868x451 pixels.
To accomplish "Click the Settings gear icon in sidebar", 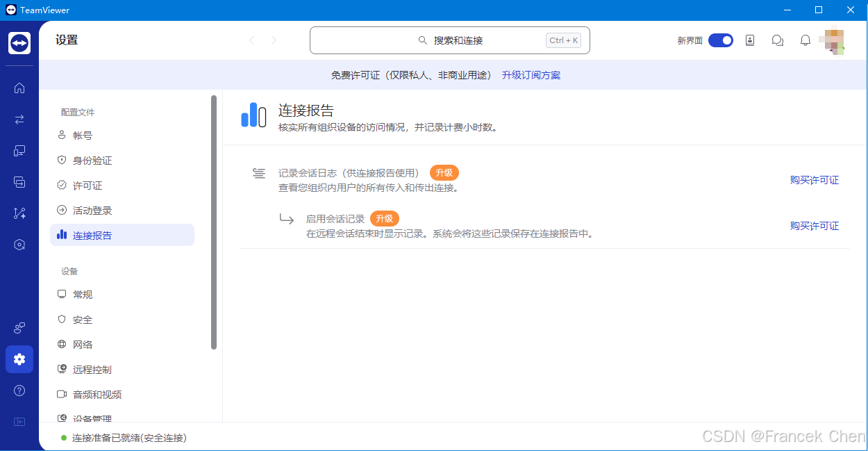I will click(x=19, y=359).
